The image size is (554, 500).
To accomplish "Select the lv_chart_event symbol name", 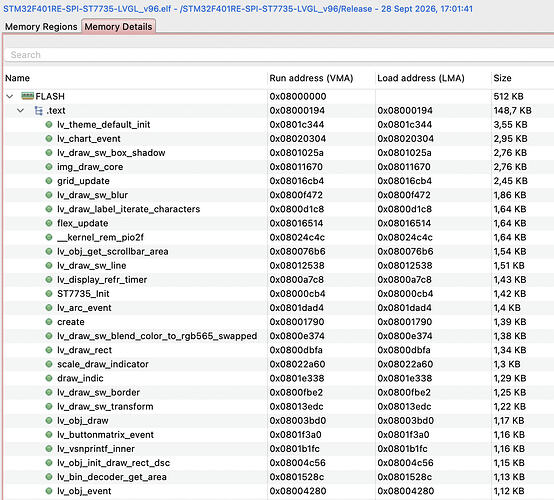I will coord(89,139).
